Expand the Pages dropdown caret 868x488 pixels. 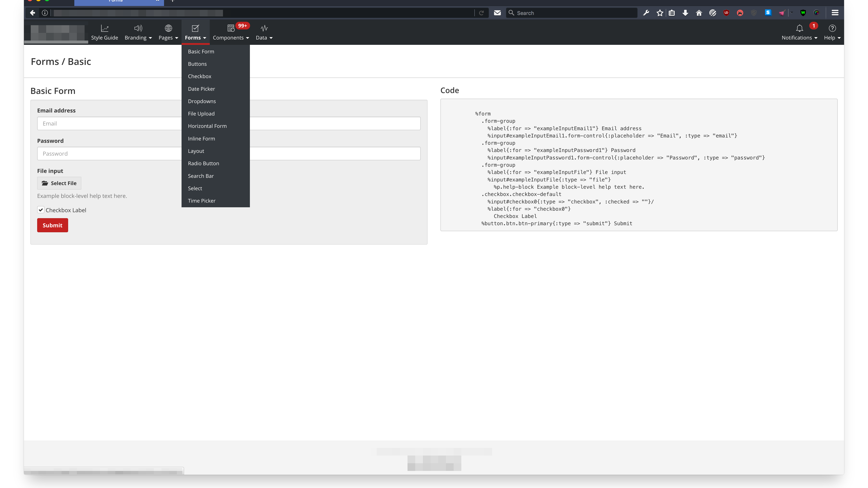pyautogui.click(x=177, y=38)
